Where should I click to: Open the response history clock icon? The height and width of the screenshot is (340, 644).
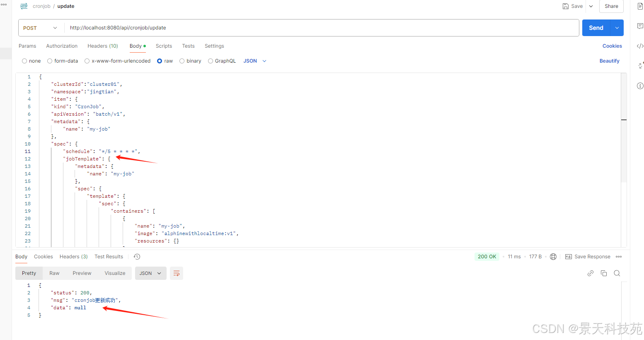click(x=137, y=257)
